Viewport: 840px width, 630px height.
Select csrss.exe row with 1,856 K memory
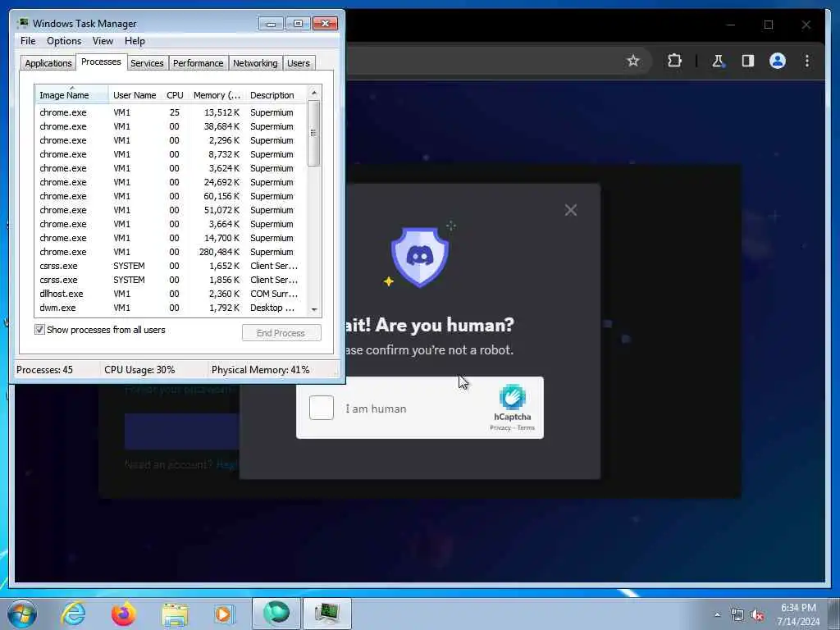coord(171,280)
